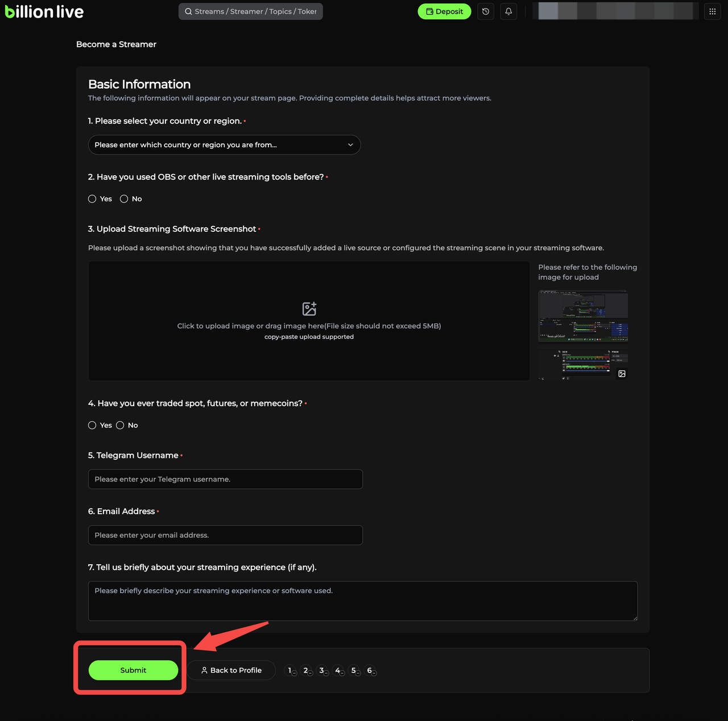The width and height of the screenshot is (728, 721).
Task: Click the person icon in Back to Profile
Action: [204, 670]
